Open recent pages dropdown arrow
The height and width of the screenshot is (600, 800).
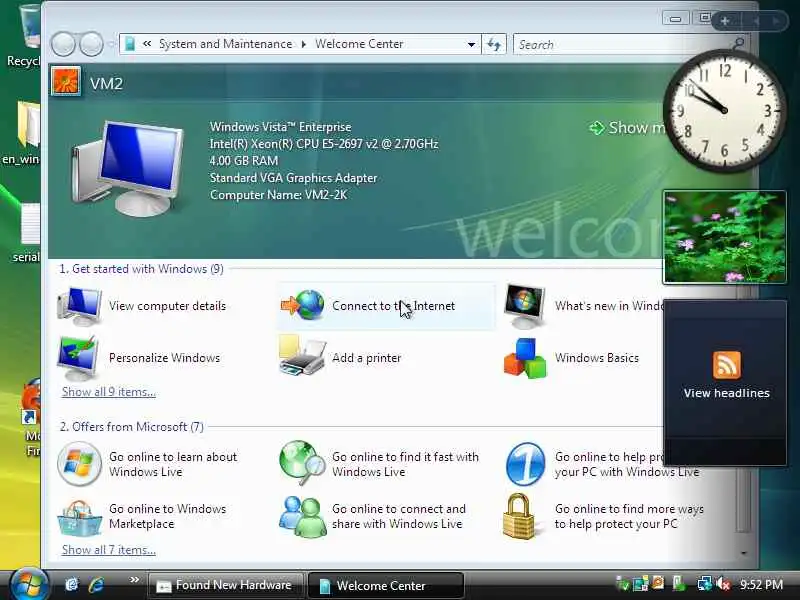click(111, 44)
